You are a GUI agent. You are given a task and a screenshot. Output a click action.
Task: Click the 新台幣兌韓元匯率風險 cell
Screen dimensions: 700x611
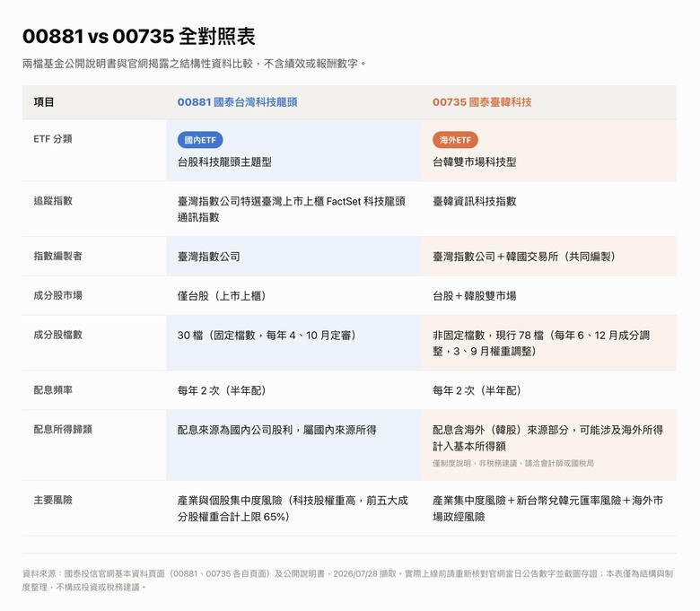[547, 509]
